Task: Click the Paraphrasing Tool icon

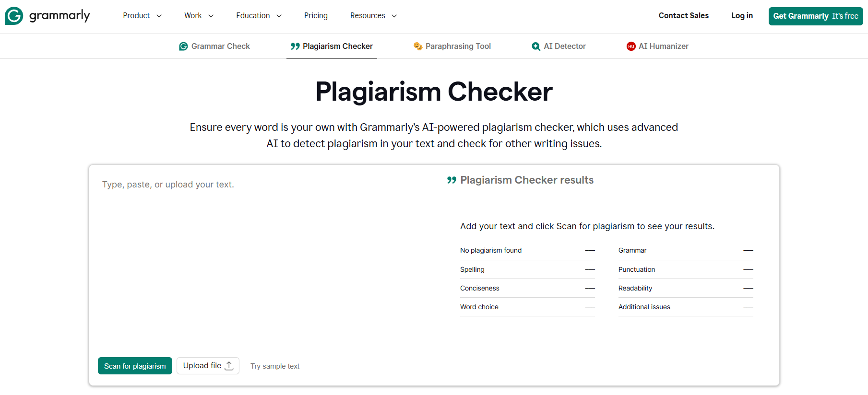Action: tap(418, 46)
